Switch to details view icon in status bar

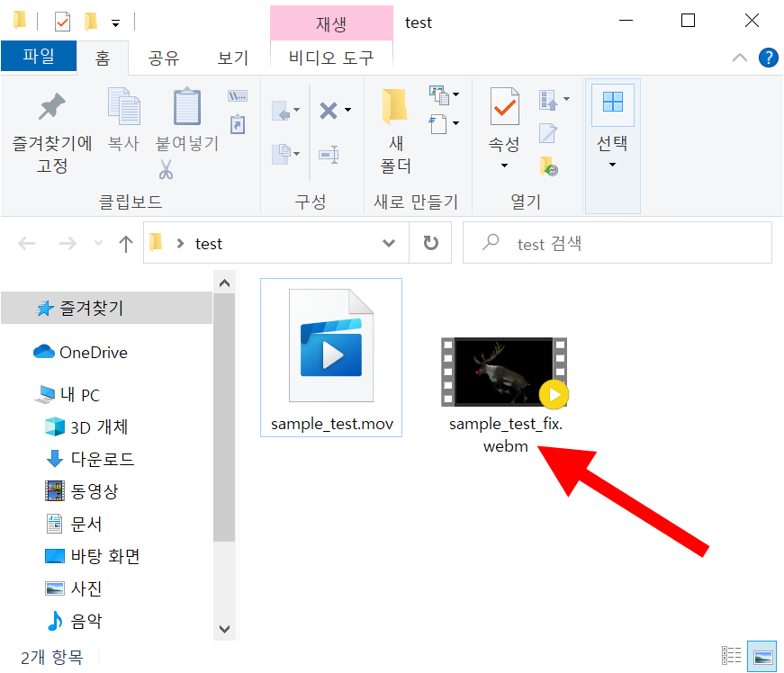pyautogui.click(x=731, y=656)
